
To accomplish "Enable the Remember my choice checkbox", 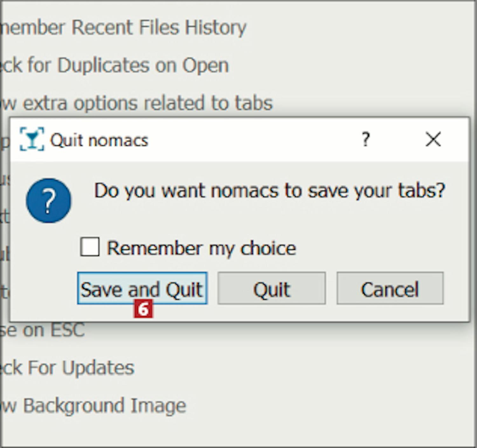I will pos(90,247).
